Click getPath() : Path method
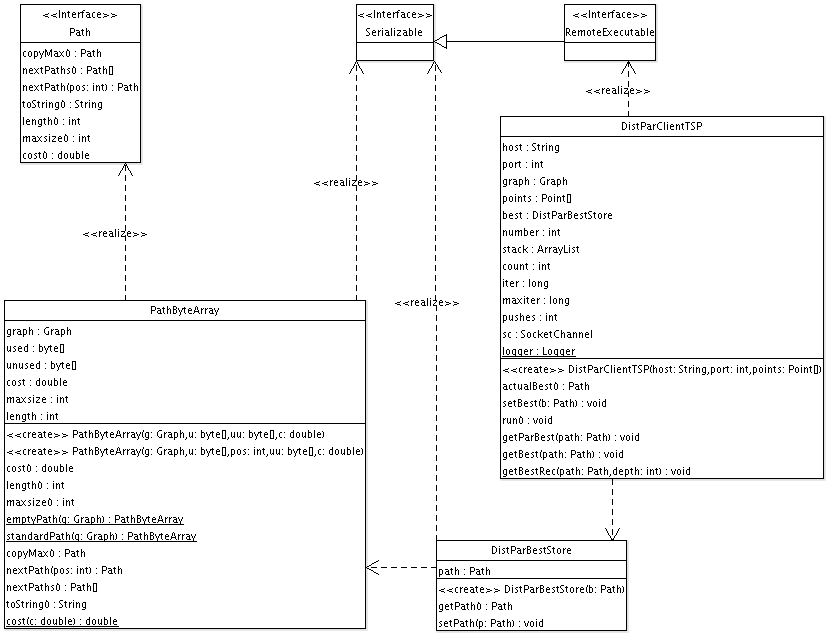828x635 pixels. tap(475, 606)
